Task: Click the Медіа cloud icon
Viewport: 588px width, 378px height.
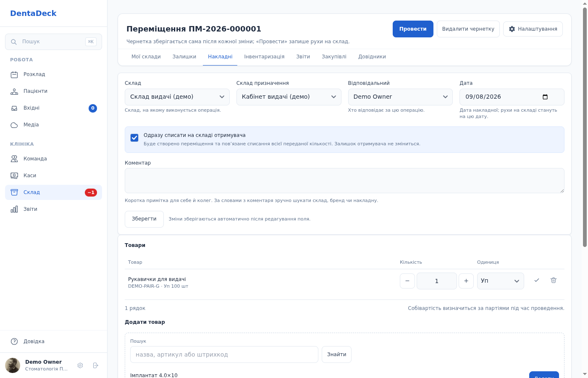Action: (14, 125)
